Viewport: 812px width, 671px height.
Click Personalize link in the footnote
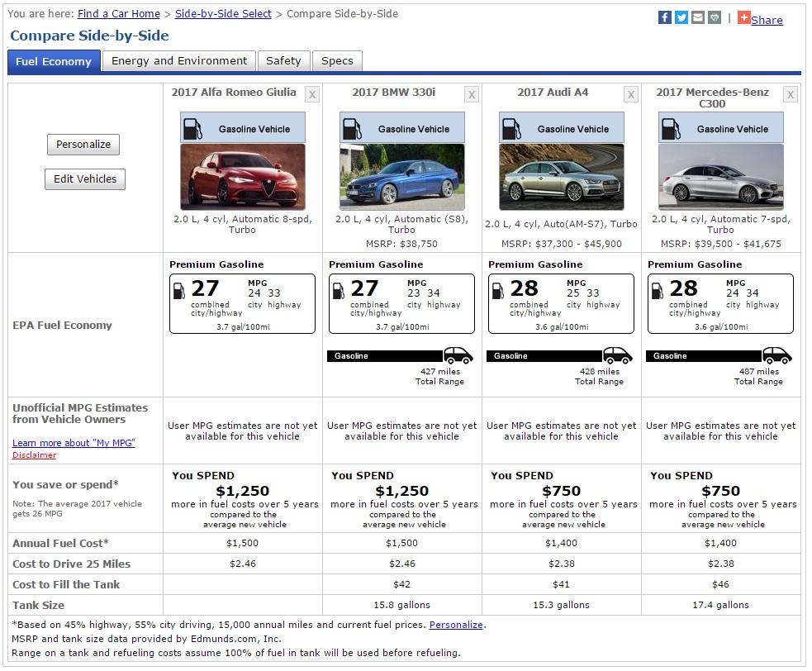pyautogui.click(x=456, y=625)
